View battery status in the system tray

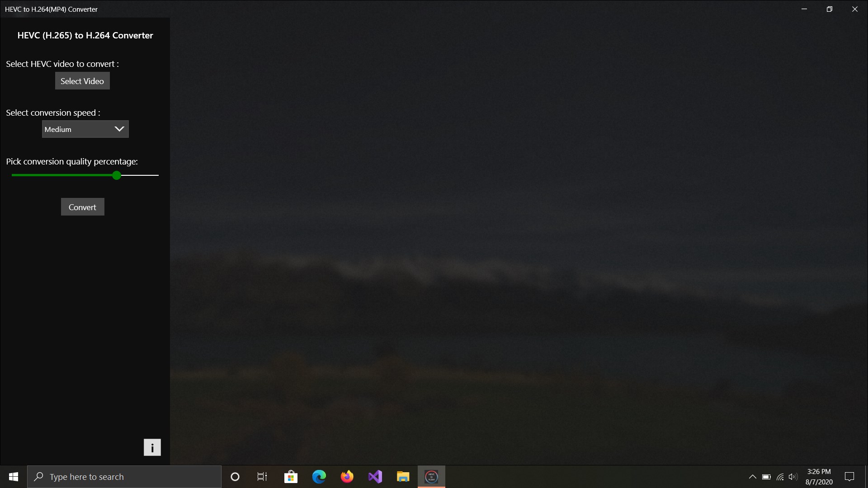[x=766, y=477]
